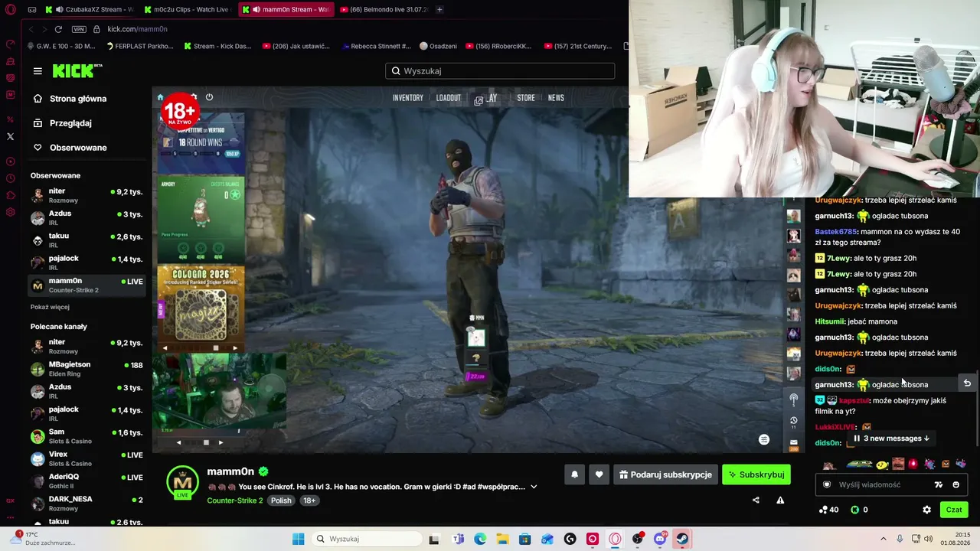Open File Explorer from the taskbar
Screen dimensions: 980x551
[502, 539]
